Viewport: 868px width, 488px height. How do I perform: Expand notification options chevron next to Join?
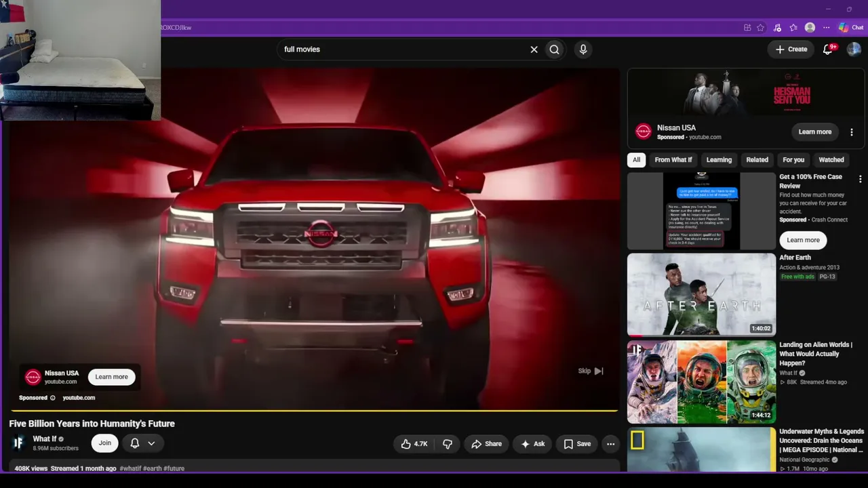pos(151,443)
